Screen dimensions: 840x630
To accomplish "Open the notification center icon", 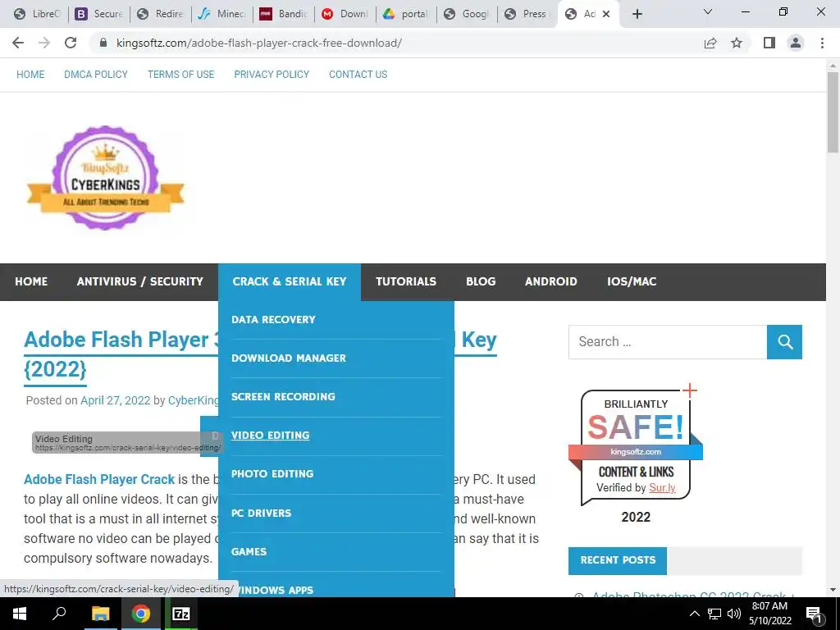I will pyautogui.click(x=814, y=614).
